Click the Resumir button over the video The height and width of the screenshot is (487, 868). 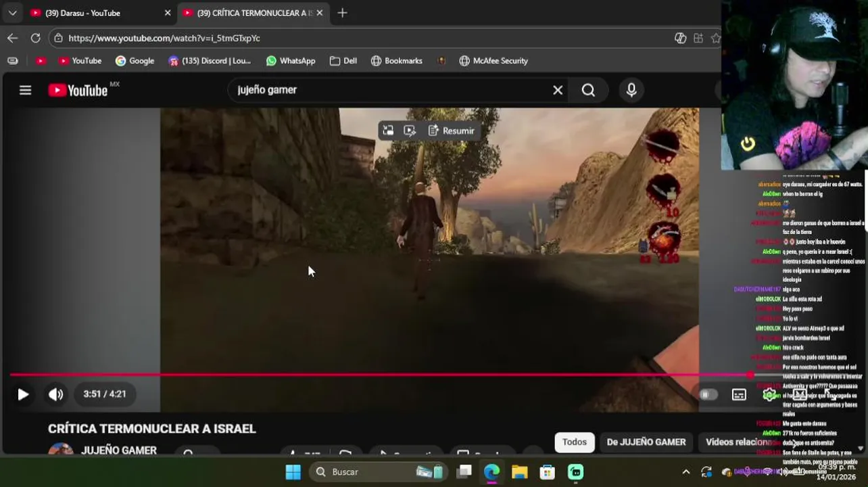tap(451, 131)
